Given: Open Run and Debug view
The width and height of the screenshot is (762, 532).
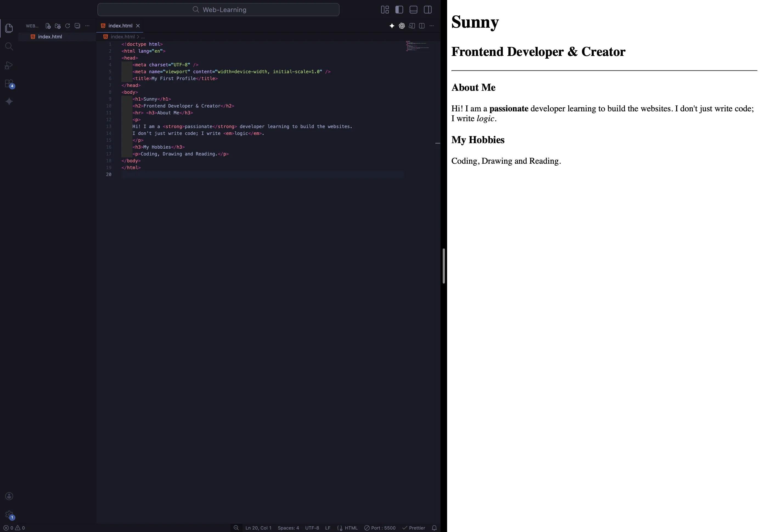Looking at the screenshot, I should (9, 65).
